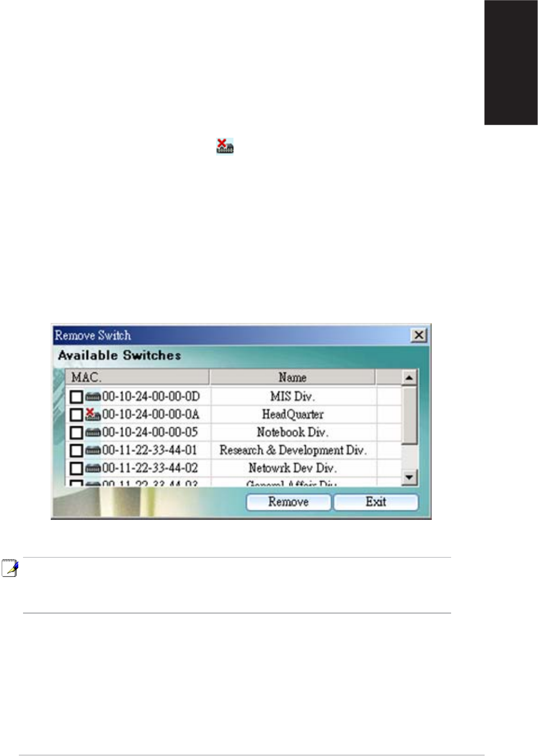Select the MIS Div. name cell
Image resolution: width=538 pixels, height=756 pixels.
point(293,396)
